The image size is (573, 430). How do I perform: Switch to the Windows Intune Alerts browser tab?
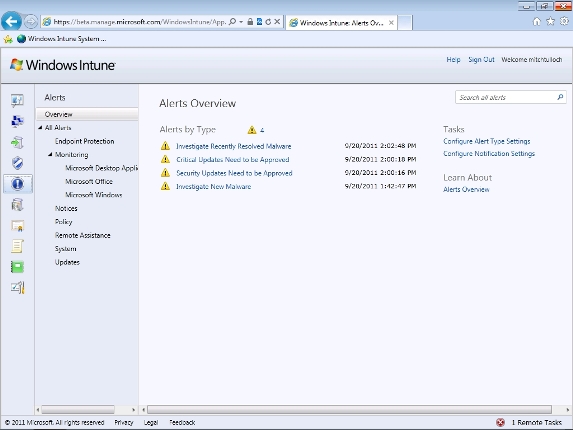click(342, 23)
